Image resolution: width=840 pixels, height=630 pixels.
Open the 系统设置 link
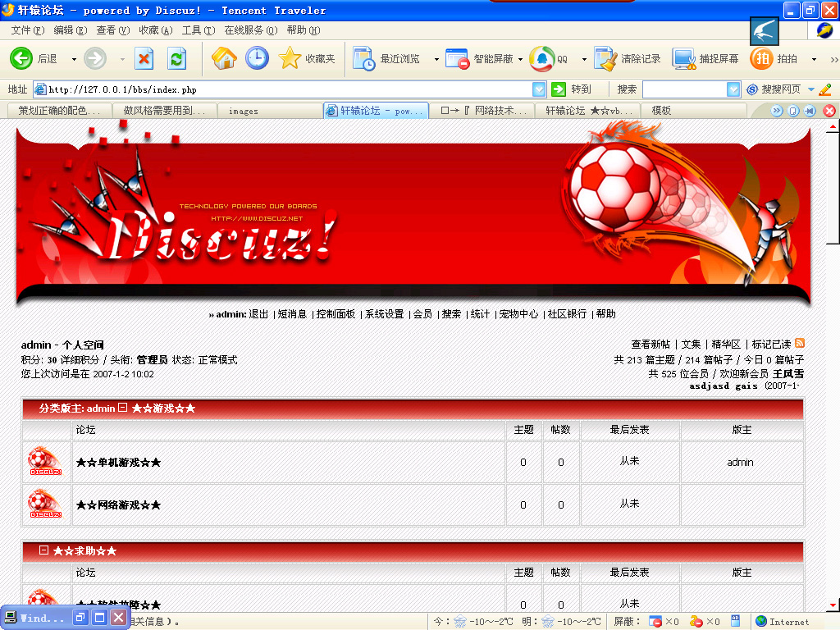click(x=385, y=314)
